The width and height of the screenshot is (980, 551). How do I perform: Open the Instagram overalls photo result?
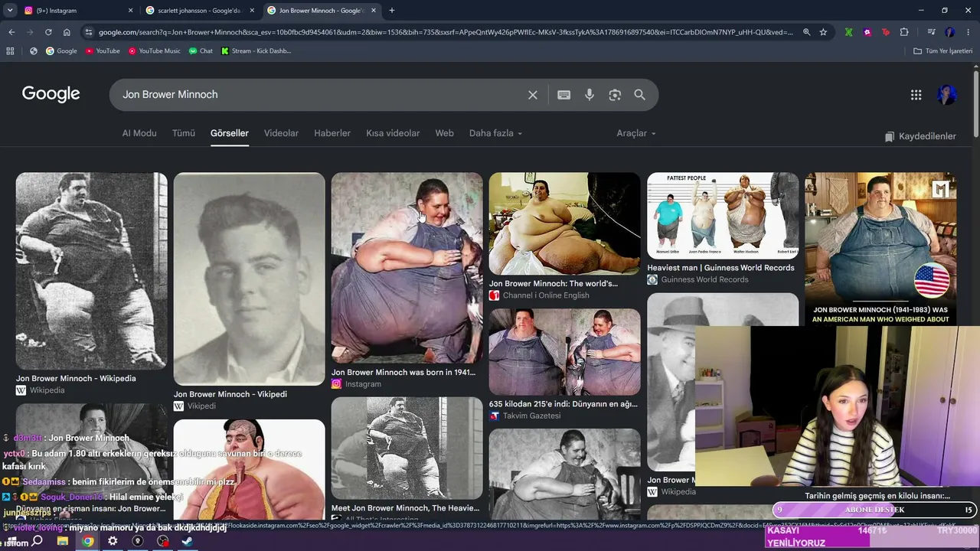point(407,268)
